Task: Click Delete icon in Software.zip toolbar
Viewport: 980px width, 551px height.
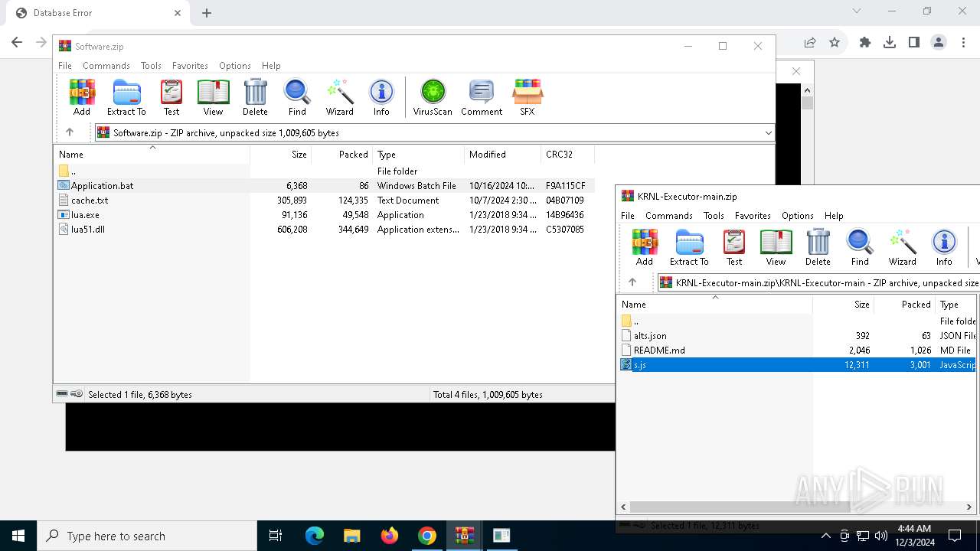Action: pos(255,97)
